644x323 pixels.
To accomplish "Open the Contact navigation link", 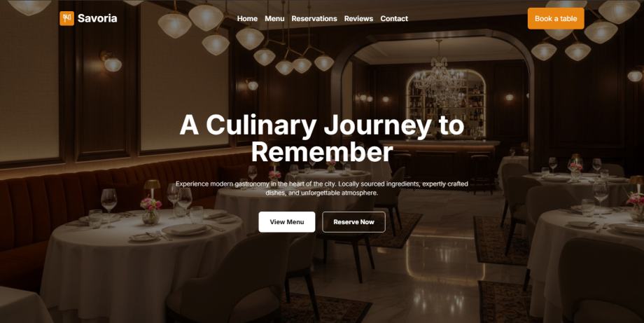I will coord(394,18).
